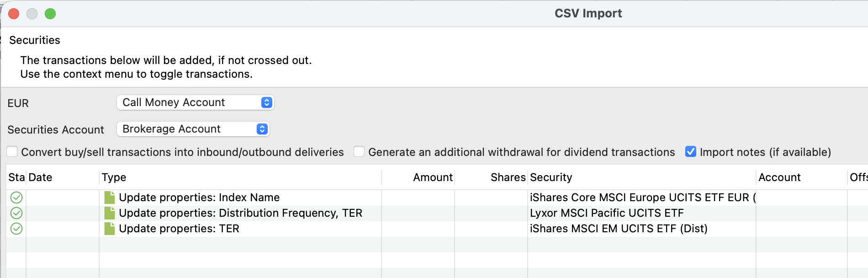
Task: Open the Brokerage Account dropdown
Action: coord(193,129)
